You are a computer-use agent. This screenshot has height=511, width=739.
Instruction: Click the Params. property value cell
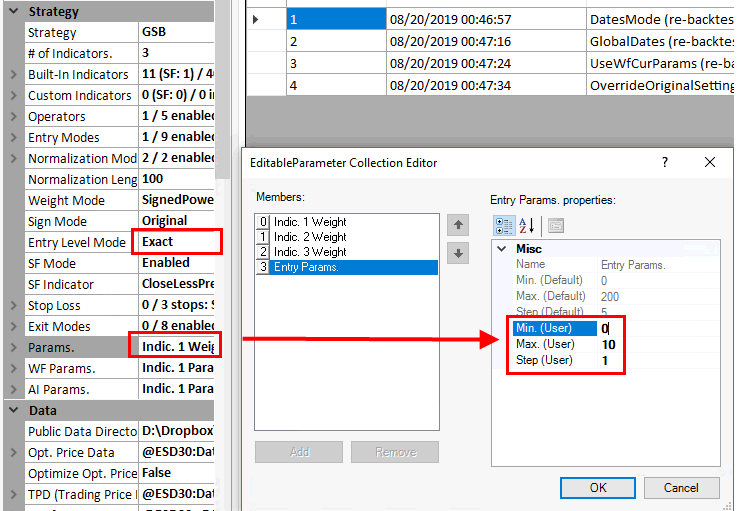176,347
